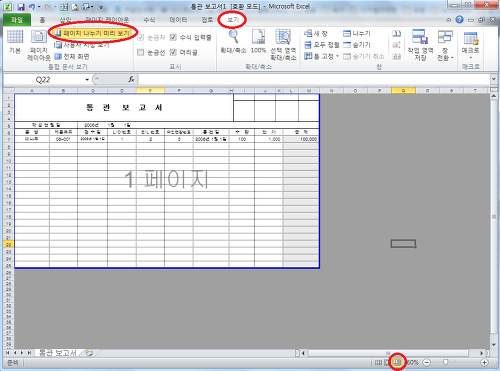This screenshot has width=500, height=371.
Task: Click 숨기기 (Hide) window button
Action: (x=357, y=45)
